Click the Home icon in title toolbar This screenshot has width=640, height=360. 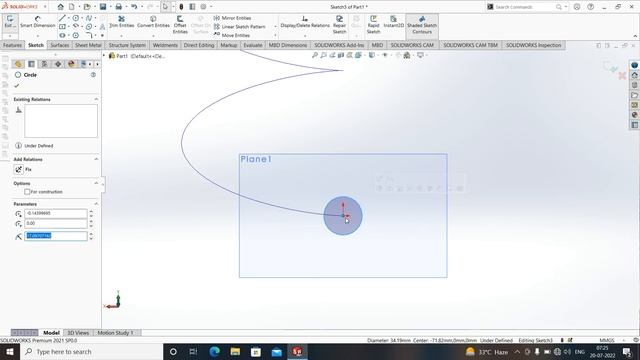pyautogui.click(x=60, y=7)
